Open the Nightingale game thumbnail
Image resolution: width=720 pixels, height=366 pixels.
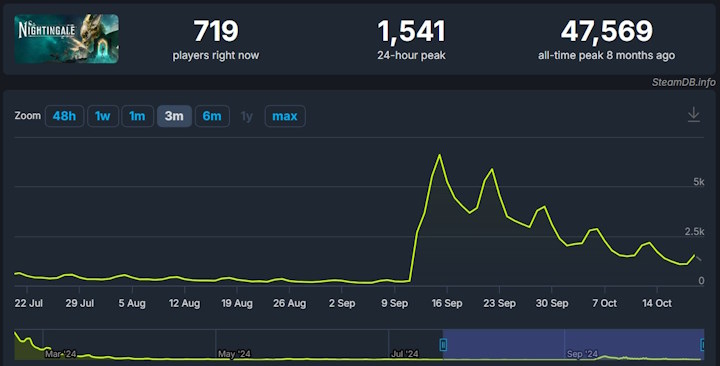[x=67, y=39]
